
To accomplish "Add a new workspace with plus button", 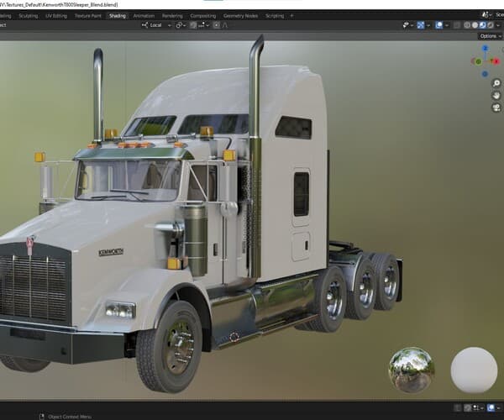I will 292,15.
